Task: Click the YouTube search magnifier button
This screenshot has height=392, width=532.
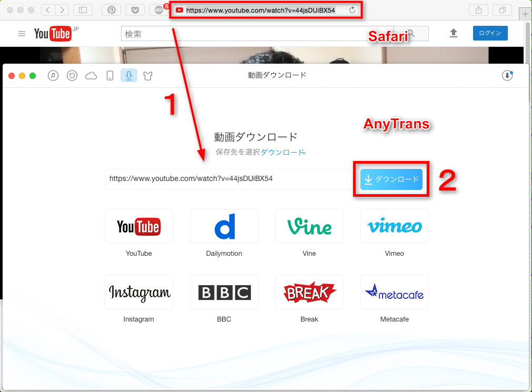Action: [411, 34]
